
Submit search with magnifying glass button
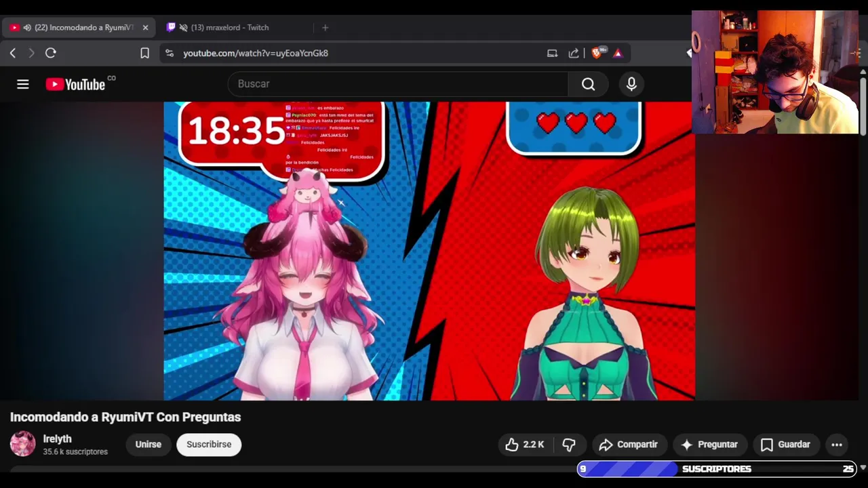588,84
